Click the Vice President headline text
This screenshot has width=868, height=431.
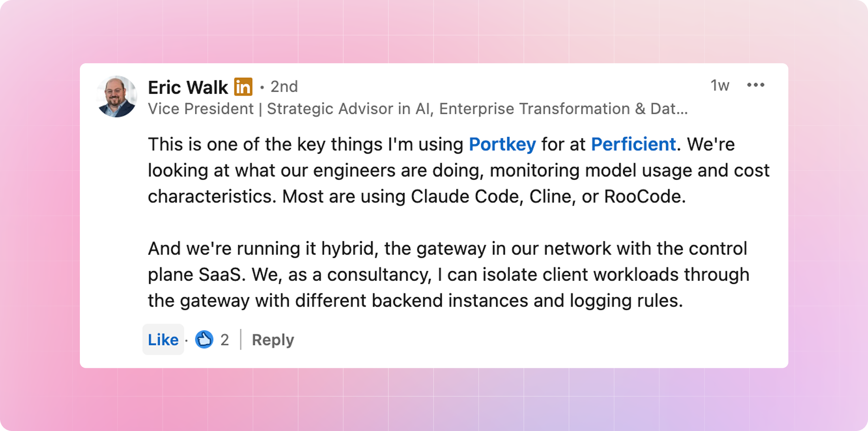pyautogui.click(x=201, y=109)
